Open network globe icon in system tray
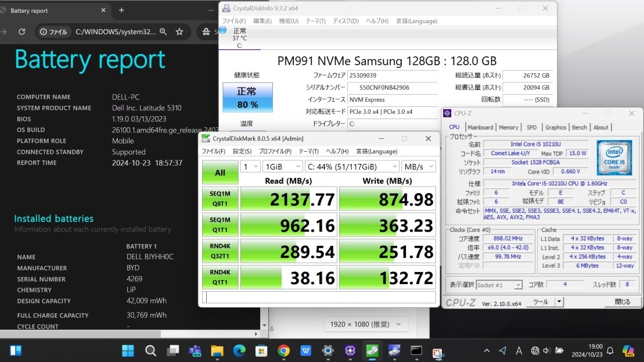 coord(535,350)
